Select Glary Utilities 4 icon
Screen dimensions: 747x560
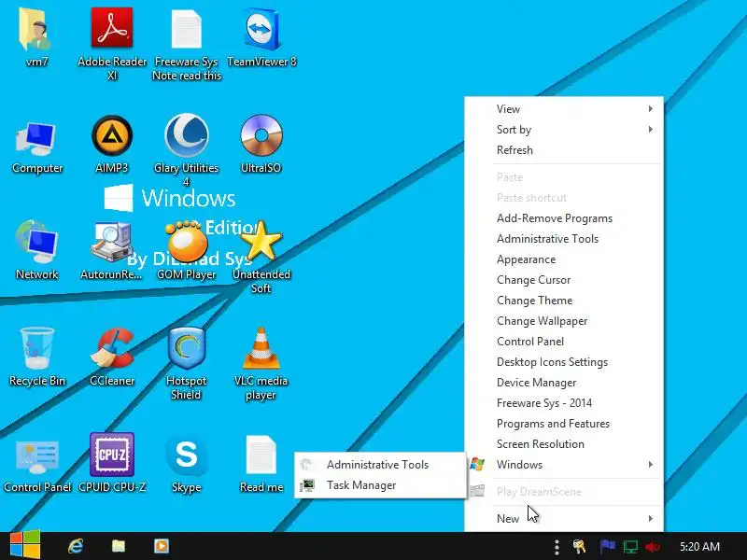coord(186,135)
